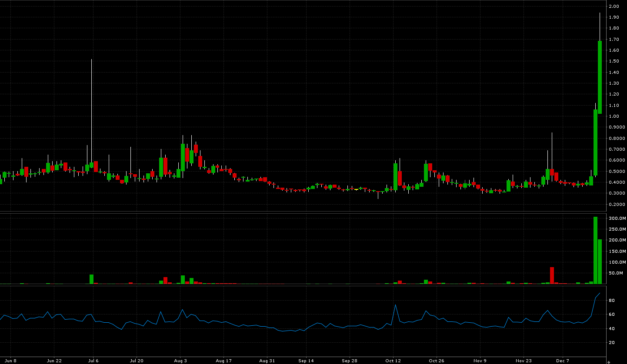Click the green volume bar at Jul 6

click(x=91, y=279)
